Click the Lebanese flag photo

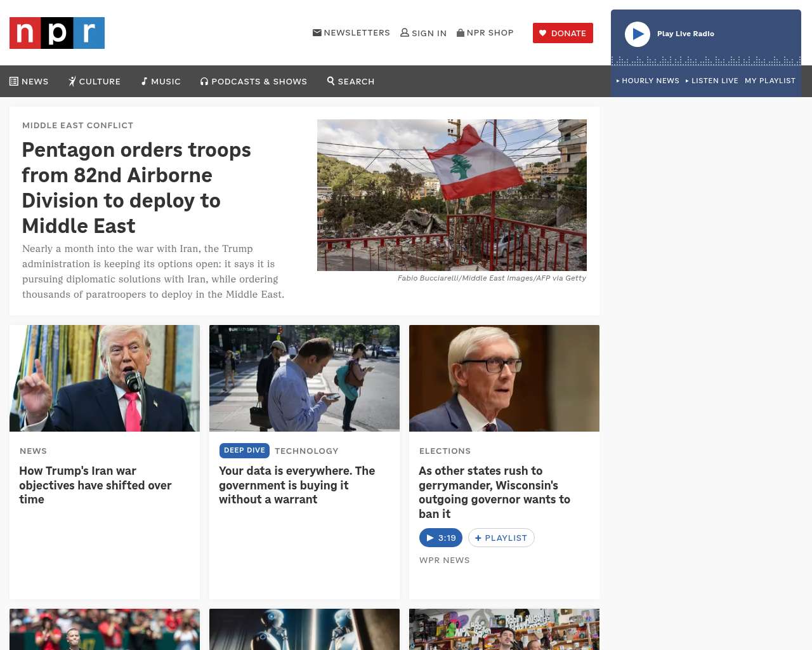click(452, 195)
